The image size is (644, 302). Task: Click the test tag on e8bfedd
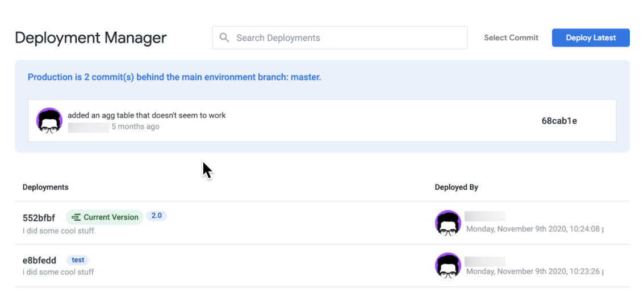[x=78, y=260]
